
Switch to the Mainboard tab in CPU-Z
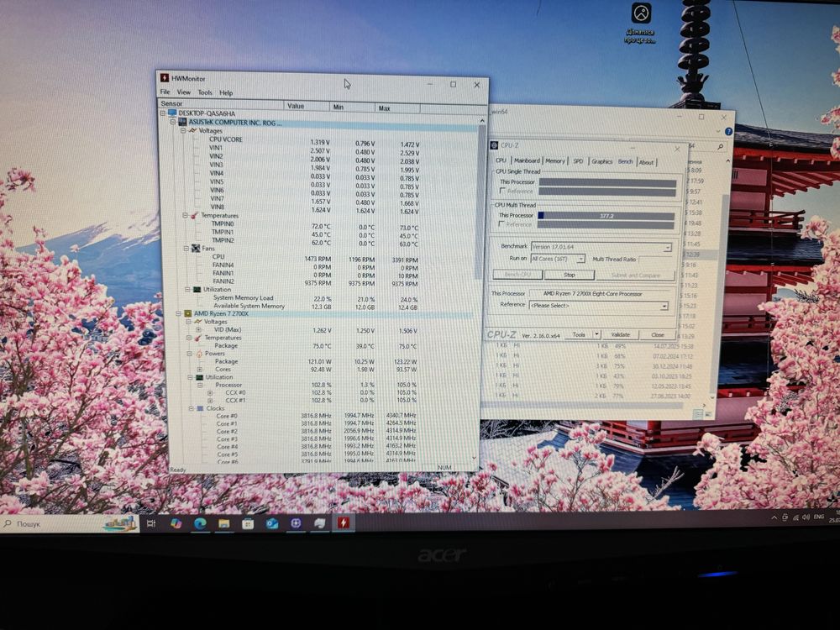[527, 160]
